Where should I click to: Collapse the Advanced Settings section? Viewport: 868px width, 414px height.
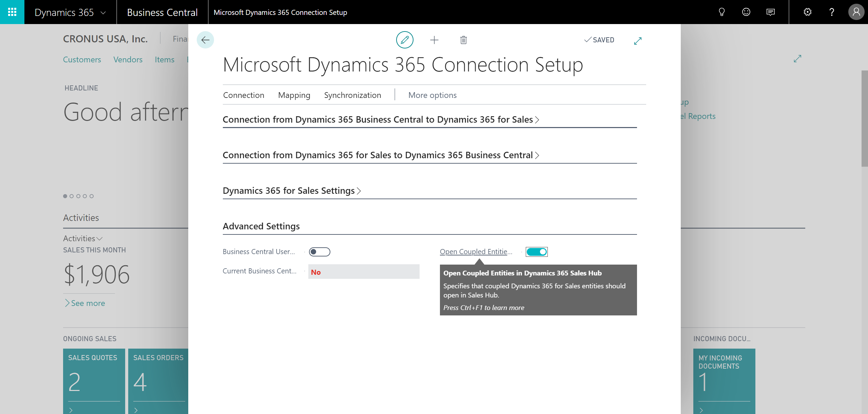tap(261, 226)
